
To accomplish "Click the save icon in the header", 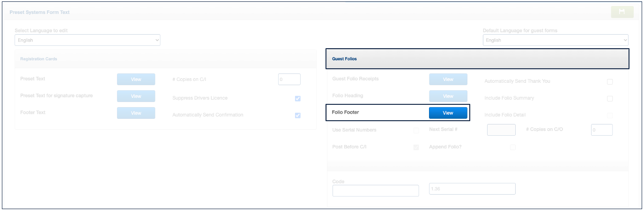I will tap(622, 12).
